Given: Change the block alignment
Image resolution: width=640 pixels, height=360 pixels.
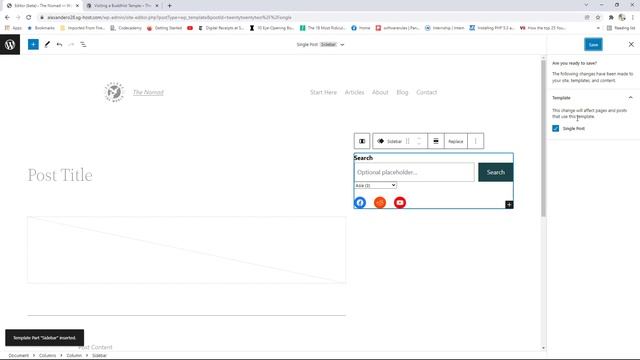Looking at the screenshot, I should point(436,141).
